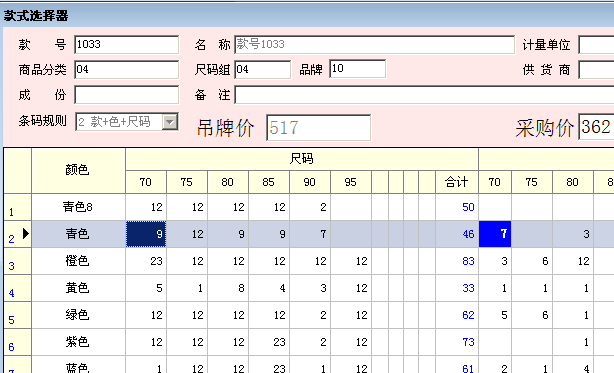
Task: Click row number 6 header
Action: (17, 342)
